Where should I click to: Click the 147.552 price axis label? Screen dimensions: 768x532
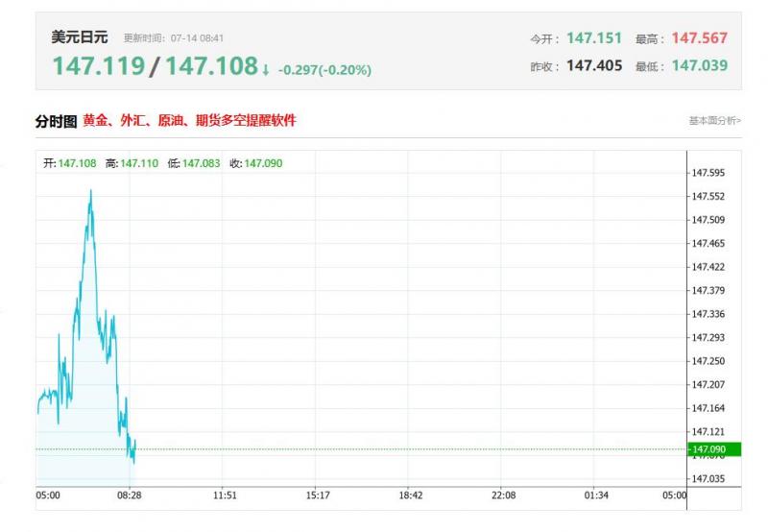pyautogui.click(x=708, y=197)
